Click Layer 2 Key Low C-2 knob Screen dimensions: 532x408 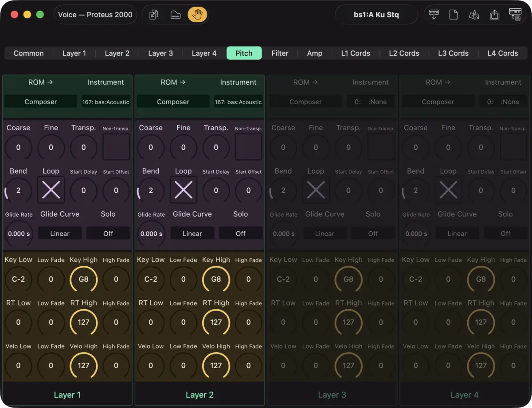tap(151, 279)
